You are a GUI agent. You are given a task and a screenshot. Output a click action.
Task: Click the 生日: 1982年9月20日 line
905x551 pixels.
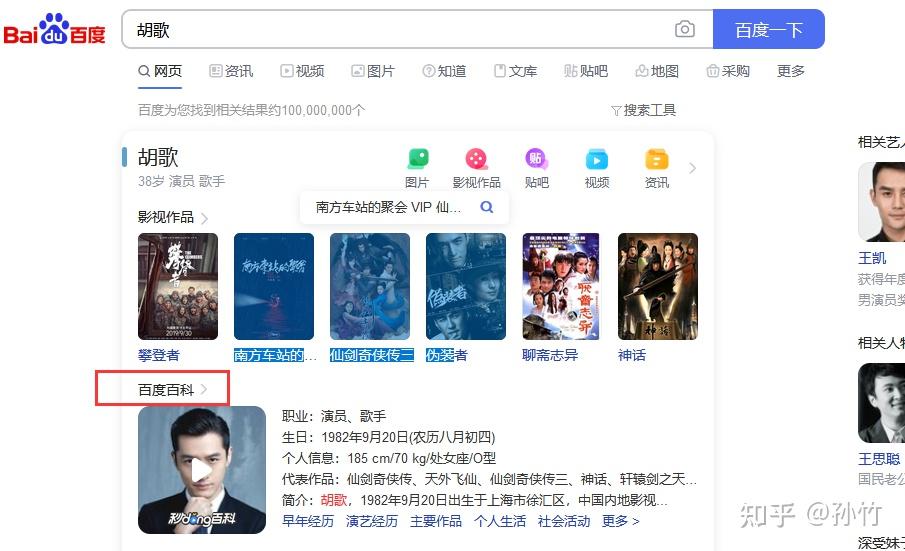pos(388,437)
